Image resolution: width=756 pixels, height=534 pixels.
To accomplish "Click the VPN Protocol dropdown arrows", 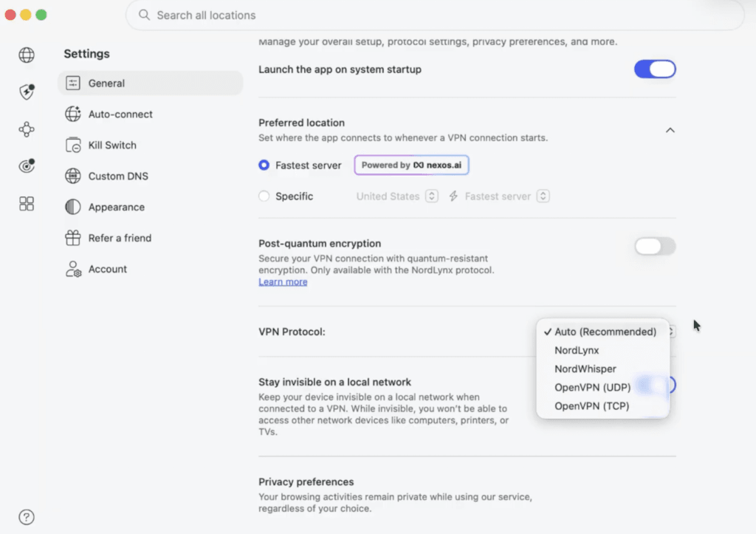I will point(671,332).
